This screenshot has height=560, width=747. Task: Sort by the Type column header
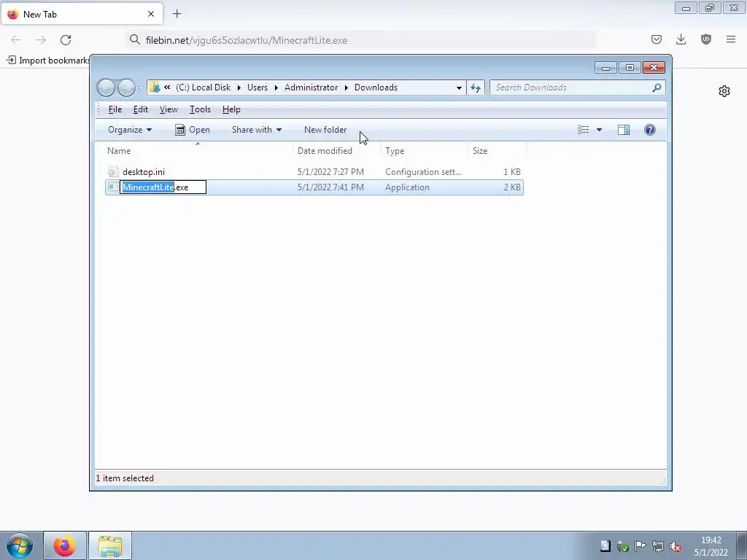(x=424, y=151)
